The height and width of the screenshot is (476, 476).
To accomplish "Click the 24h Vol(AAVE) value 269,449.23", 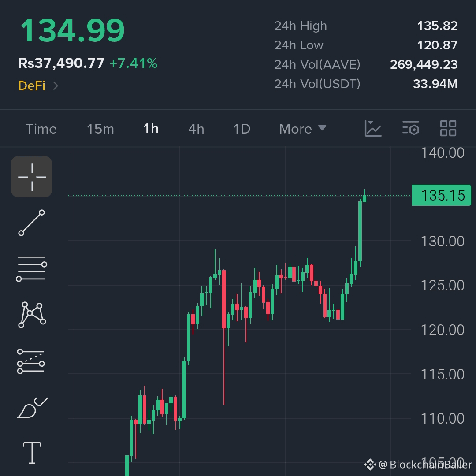I will point(424,64).
